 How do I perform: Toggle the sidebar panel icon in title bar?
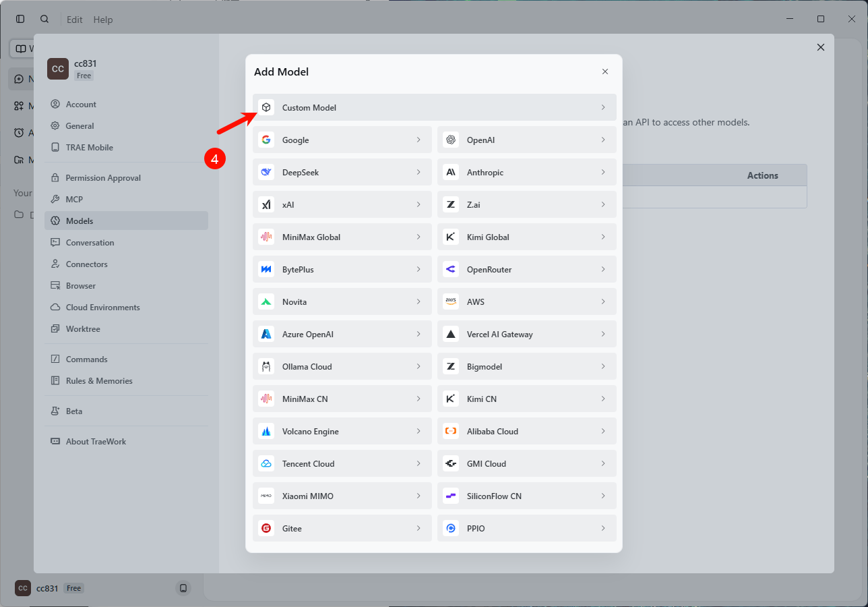pos(20,19)
